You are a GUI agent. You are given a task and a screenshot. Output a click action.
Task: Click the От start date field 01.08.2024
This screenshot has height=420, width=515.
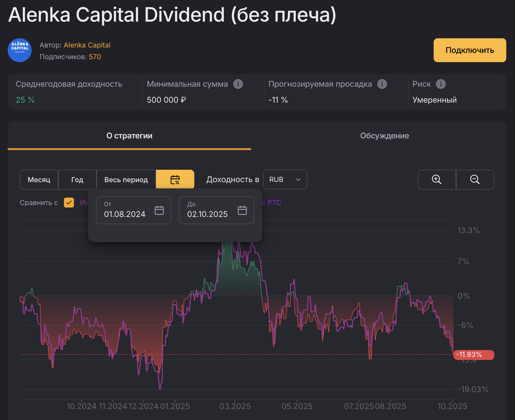[x=125, y=214]
